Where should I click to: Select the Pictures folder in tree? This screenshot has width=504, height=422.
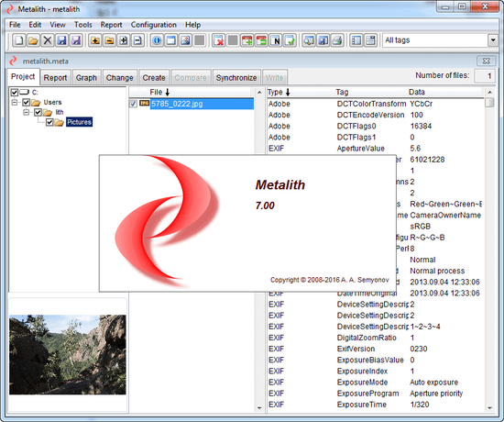(80, 122)
